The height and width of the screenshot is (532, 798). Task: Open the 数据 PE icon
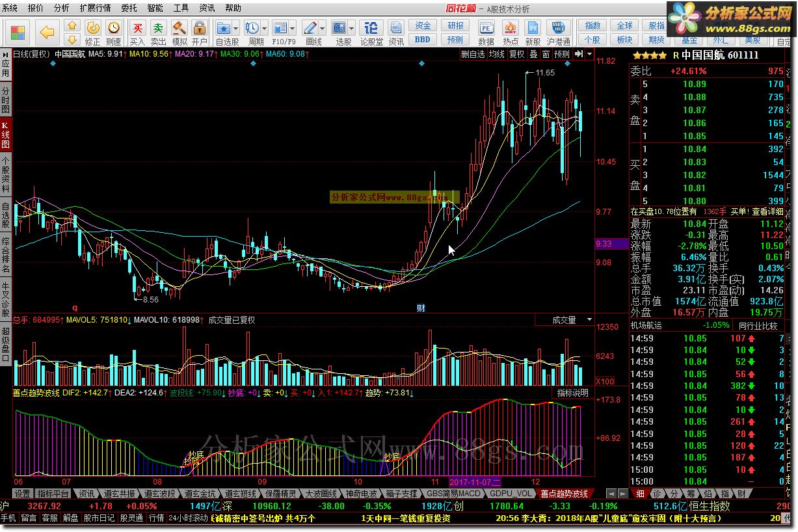[486, 28]
